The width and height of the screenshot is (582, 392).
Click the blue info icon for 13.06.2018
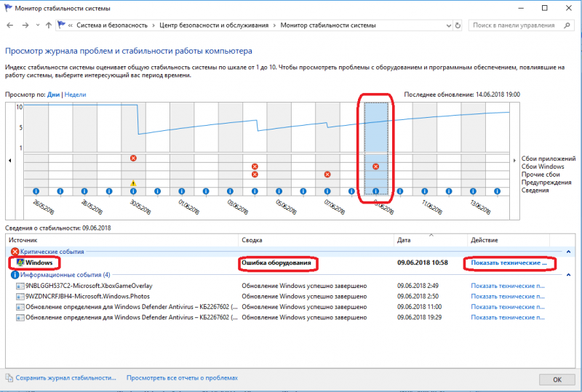pyautogui.click(x=473, y=191)
